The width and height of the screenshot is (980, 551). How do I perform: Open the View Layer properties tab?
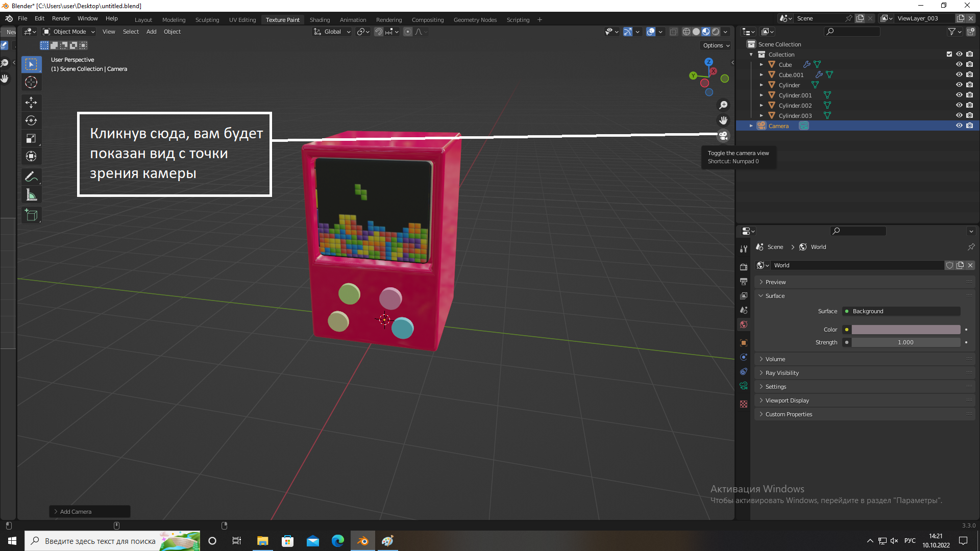[x=744, y=295]
